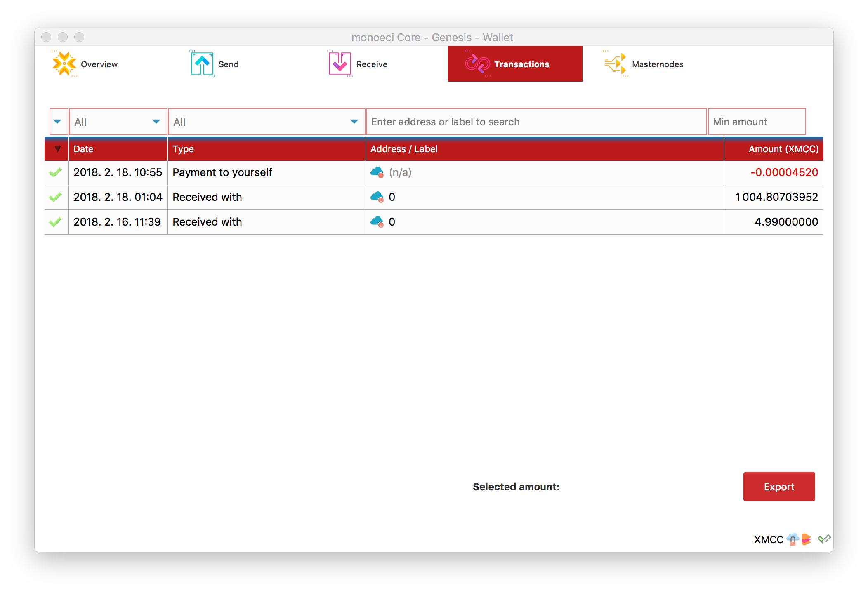The height and width of the screenshot is (593, 868).
Task: Switch to the Transactions tab
Action: coord(515,64)
